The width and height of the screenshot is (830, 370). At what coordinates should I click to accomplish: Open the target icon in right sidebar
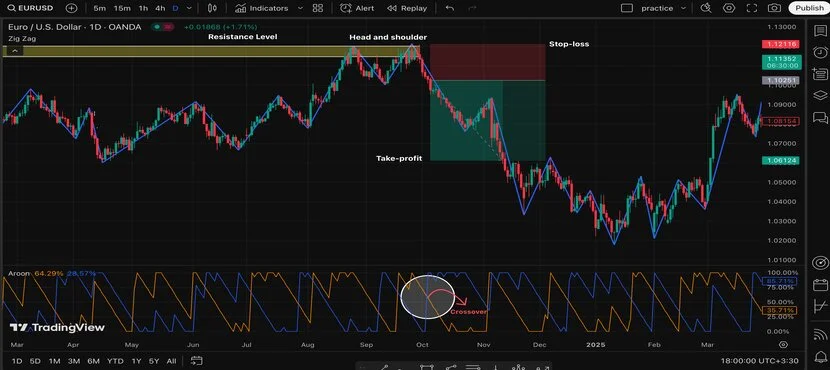tap(820, 263)
